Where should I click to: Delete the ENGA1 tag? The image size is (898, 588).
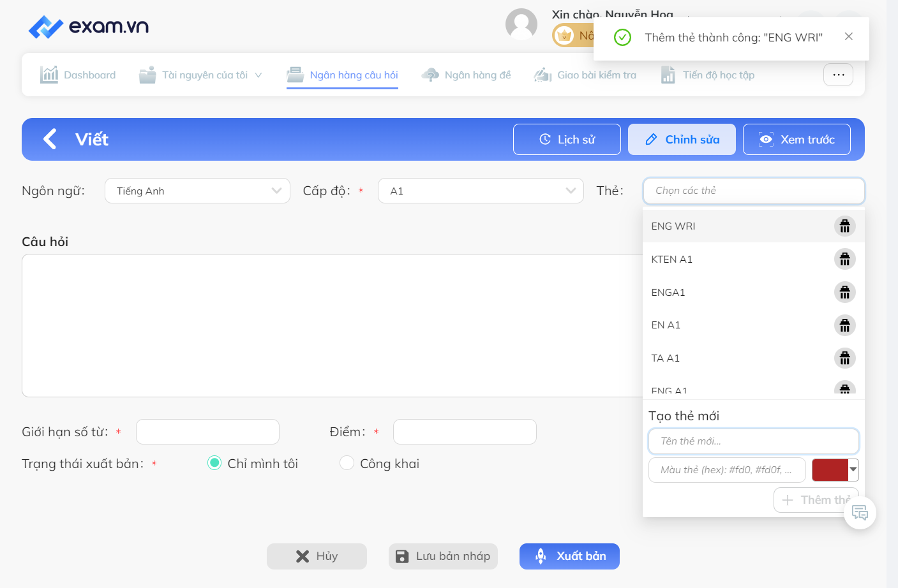pyautogui.click(x=844, y=292)
